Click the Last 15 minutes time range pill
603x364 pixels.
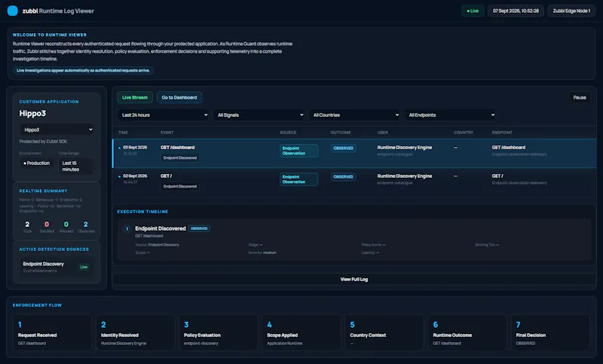click(75, 166)
